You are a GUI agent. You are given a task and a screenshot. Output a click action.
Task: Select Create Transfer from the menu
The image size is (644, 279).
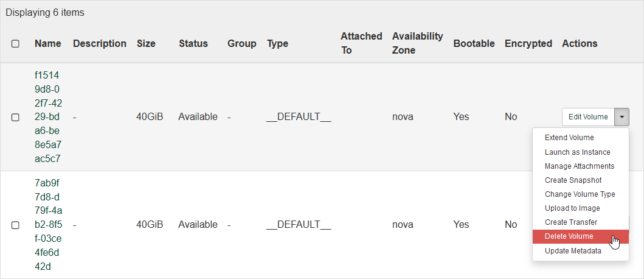coord(570,222)
